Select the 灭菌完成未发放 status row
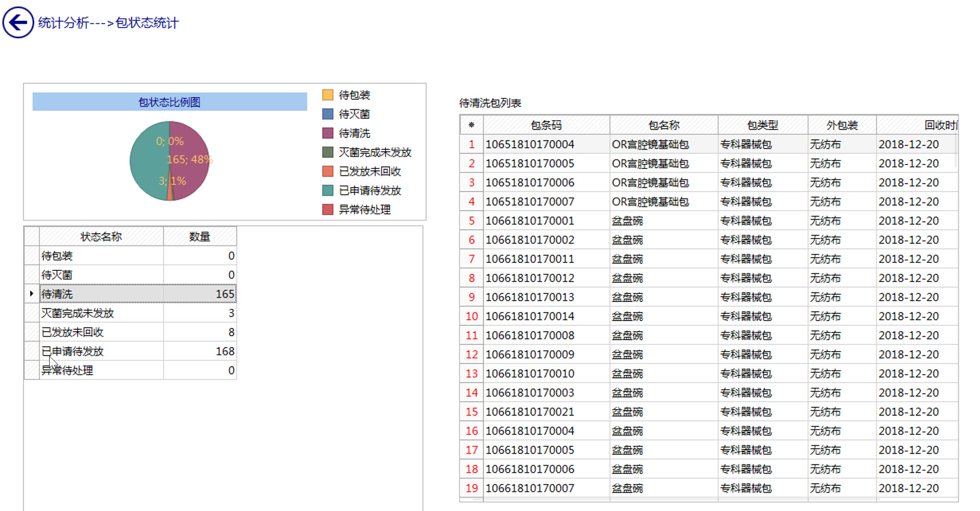Screen dimensions: 980x511 click(x=101, y=313)
